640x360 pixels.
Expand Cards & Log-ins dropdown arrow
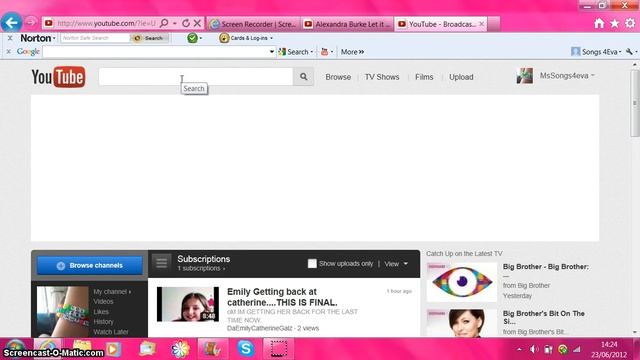pos(271,38)
